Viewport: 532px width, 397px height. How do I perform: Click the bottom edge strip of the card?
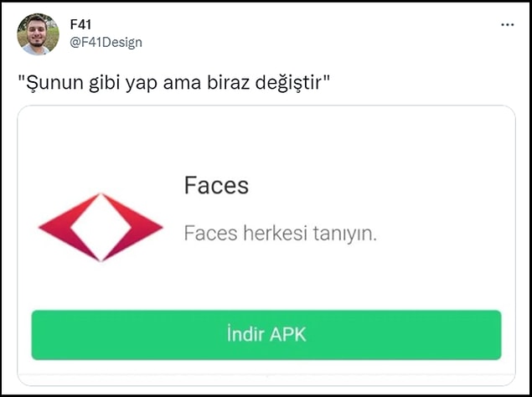click(x=266, y=379)
